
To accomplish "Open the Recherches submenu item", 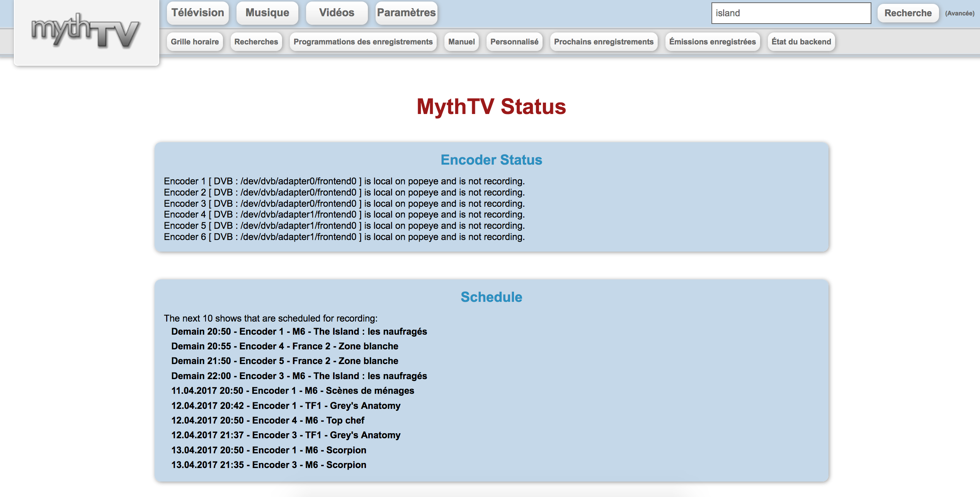I will 256,42.
